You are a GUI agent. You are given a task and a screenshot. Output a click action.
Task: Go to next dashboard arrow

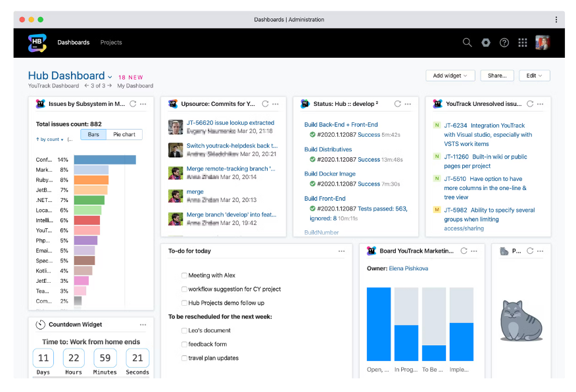pyautogui.click(x=109, y=86)
